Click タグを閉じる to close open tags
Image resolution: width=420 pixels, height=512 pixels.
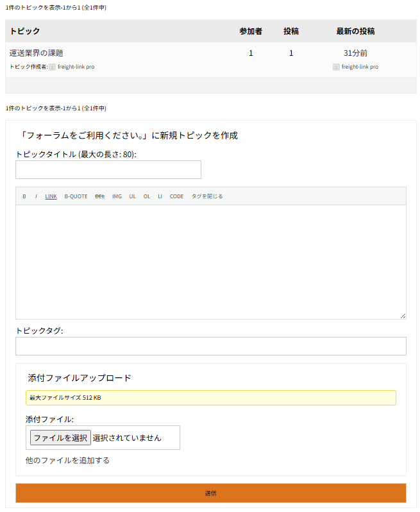point(207,196)
